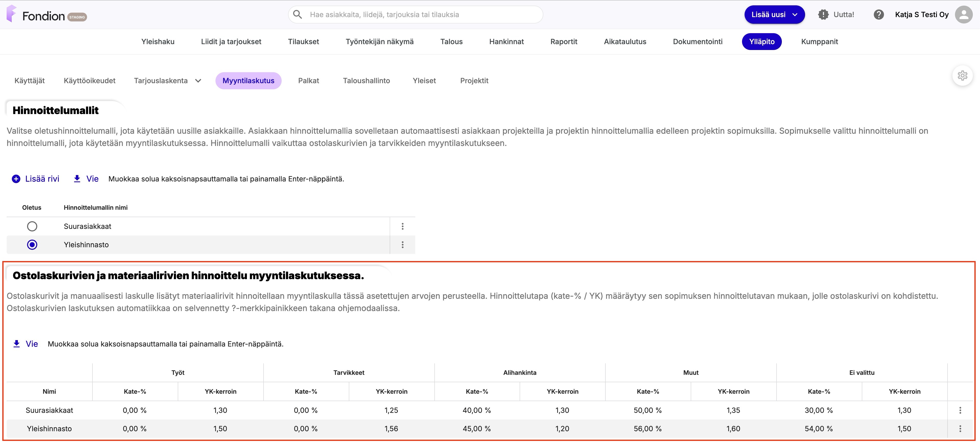Open the Käyttöoikeudet subtab
This screenshot has height=445, width=980.
click(89, 81)
